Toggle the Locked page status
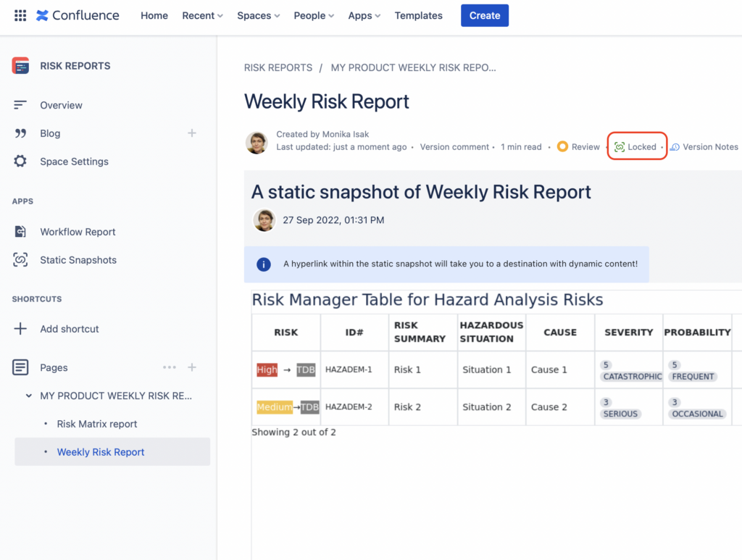742x560 pixels. [637, 146]
